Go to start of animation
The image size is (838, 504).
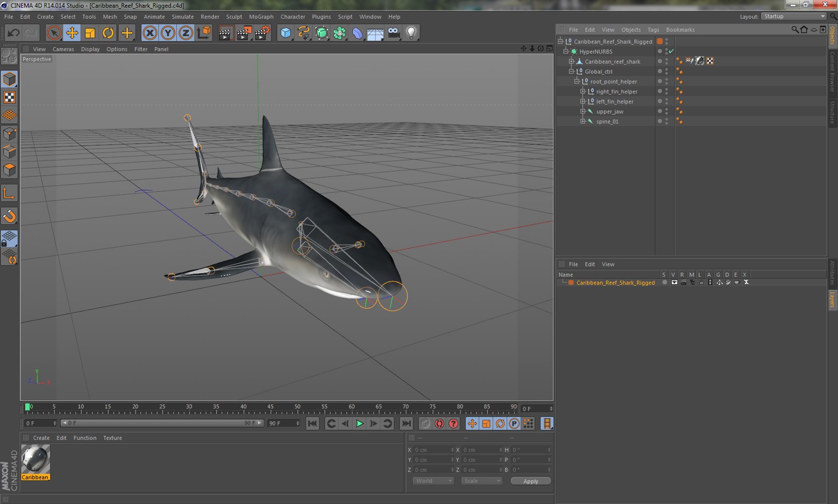coord(312,423)
